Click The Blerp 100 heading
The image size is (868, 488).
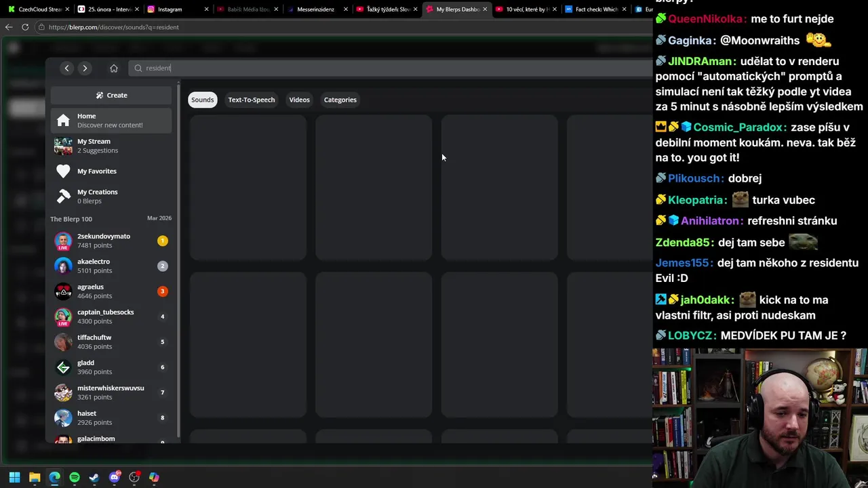(x=71, y=219)
